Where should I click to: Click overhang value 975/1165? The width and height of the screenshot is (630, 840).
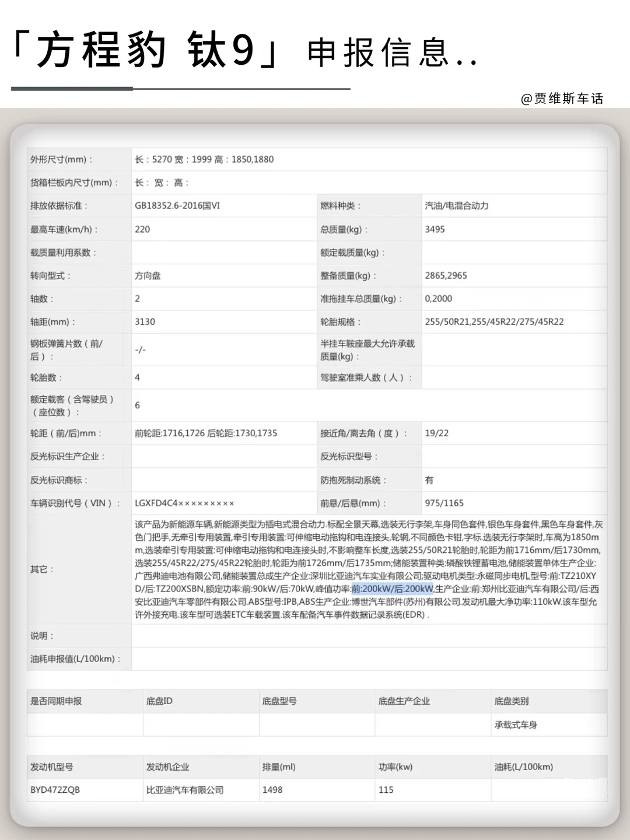click(x=444, y=503)
